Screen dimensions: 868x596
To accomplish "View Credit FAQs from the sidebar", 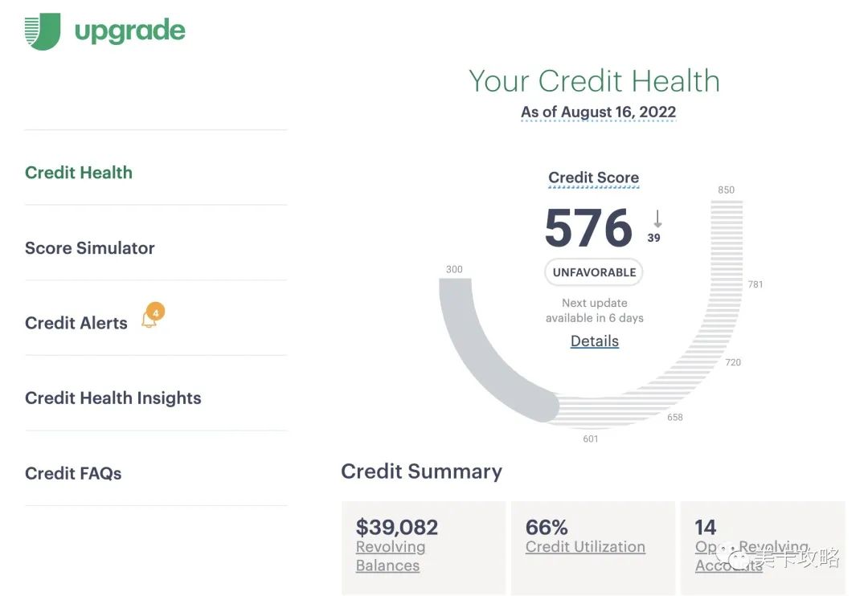I will click(x=73, y=473).
